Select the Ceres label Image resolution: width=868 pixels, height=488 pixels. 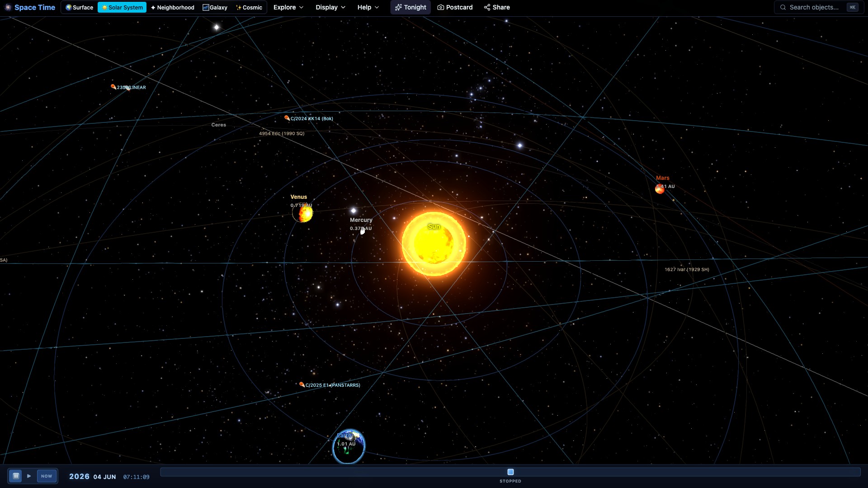[x=219, y=125]
